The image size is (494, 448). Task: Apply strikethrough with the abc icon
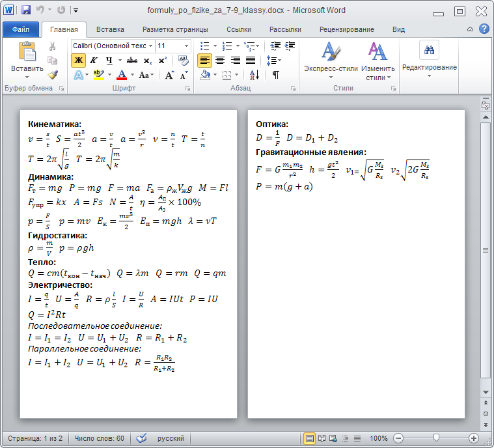pos(132,61)
